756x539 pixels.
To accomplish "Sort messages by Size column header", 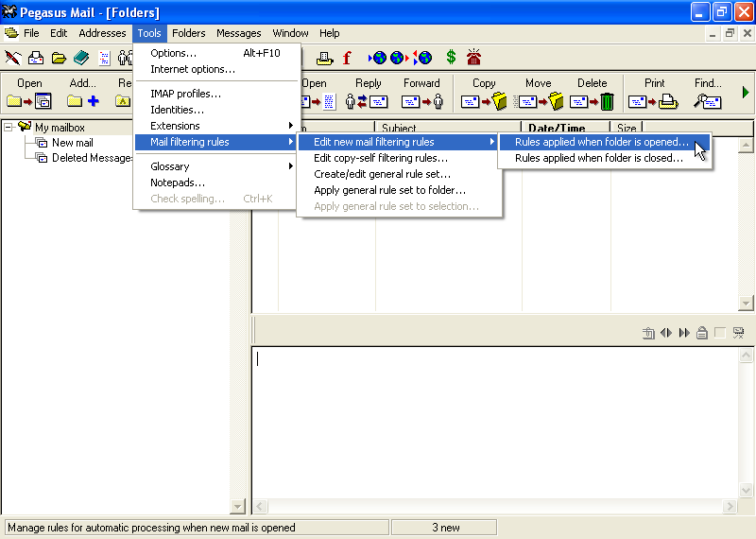I will [x=627, y=128].
